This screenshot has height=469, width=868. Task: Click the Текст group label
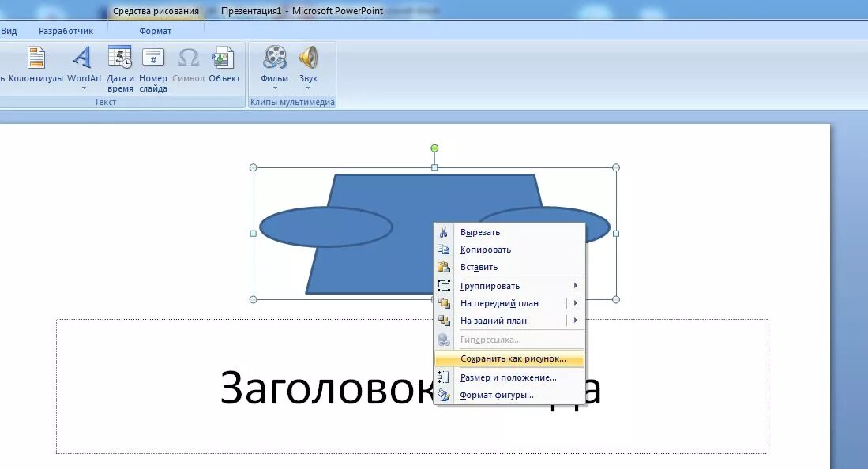pos(105,102)
